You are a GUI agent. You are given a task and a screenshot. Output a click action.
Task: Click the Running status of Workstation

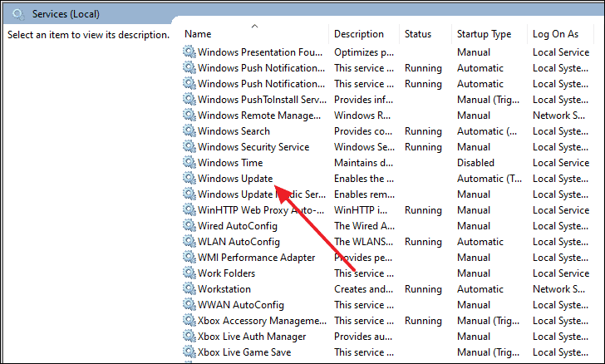coord(423,288)
